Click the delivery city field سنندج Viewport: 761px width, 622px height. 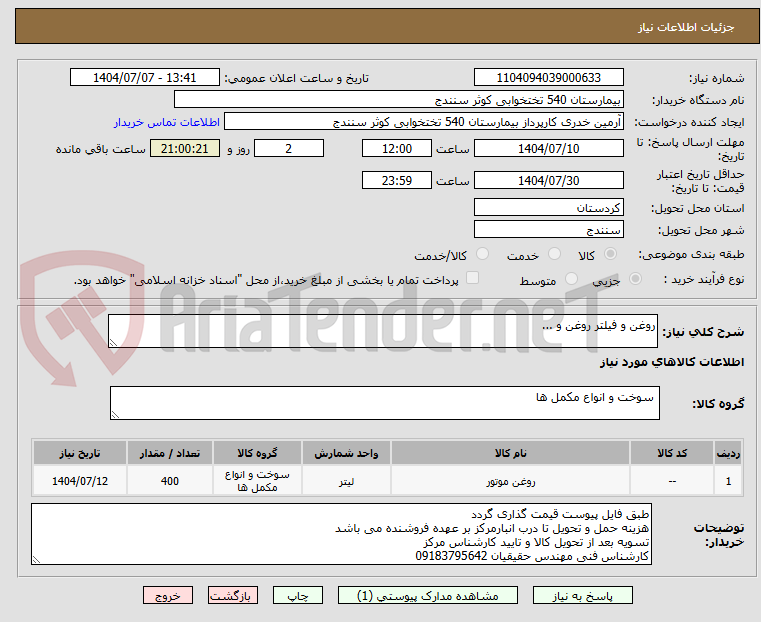point(548,229)
